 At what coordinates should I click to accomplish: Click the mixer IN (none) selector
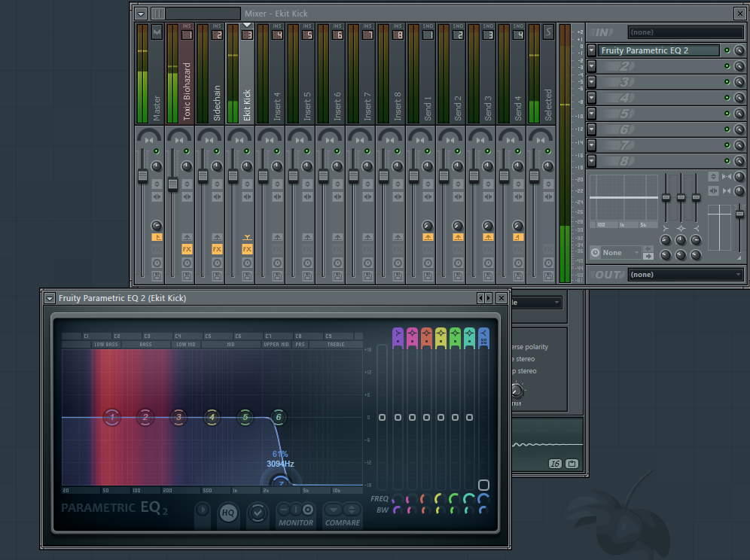[685, 32]
